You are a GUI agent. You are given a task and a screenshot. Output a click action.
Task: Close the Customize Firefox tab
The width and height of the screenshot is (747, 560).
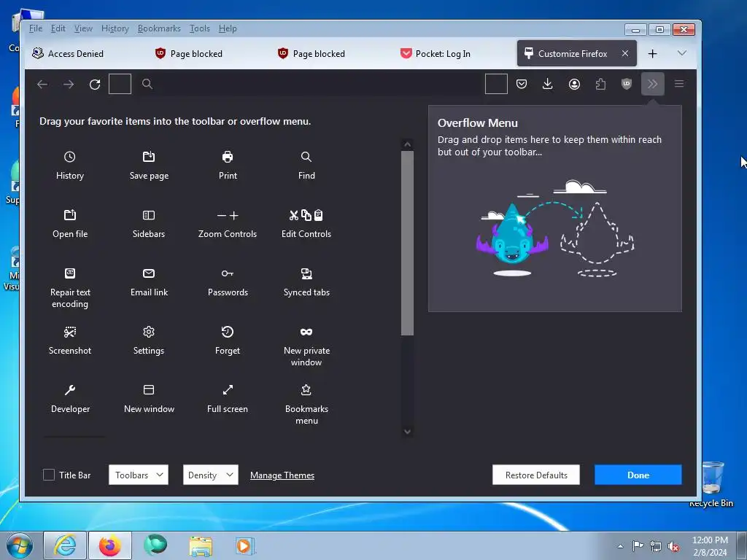pyautogui.click(x=625, y=53)
